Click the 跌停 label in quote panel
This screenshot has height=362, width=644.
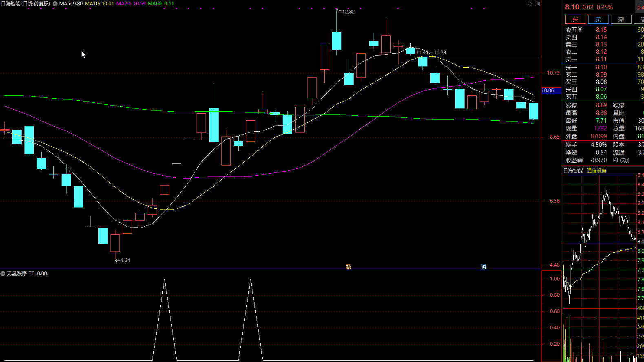(x=619, y=105)
